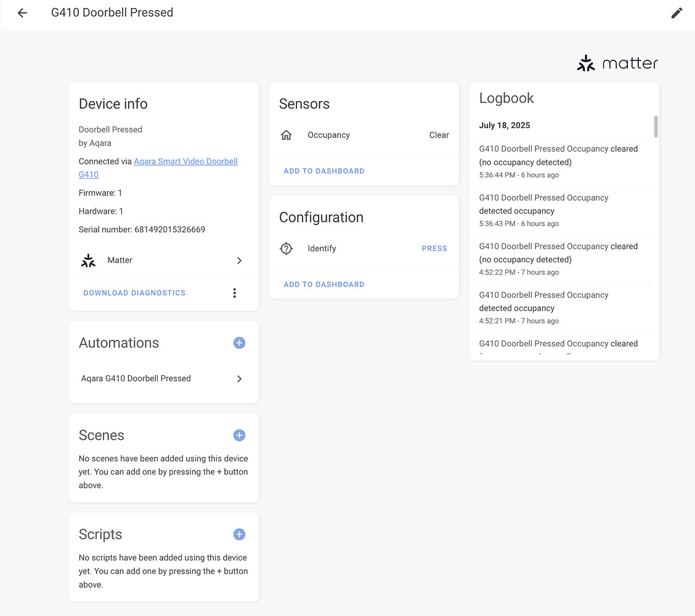Click the Occupancy sensor Clear state
This screenshot has height=616, width=695.
[x=439, y=135]
